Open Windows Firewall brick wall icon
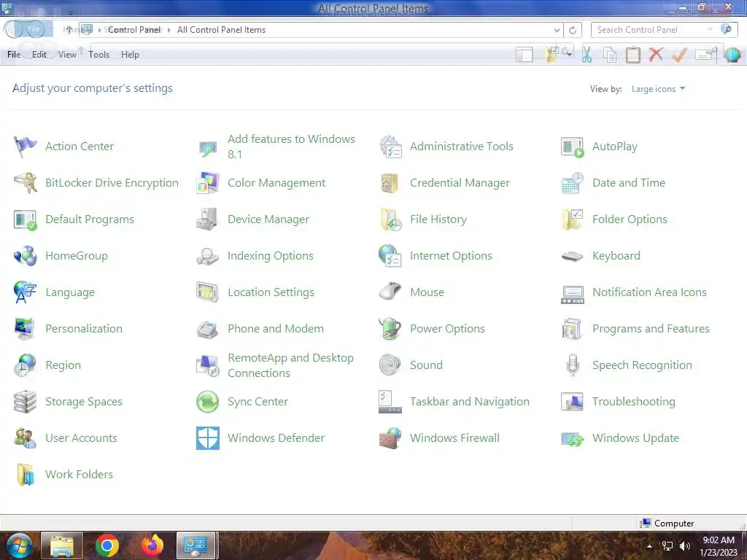Image resolution: width=747 pixels, height=560 pixels. pos(390,438)
